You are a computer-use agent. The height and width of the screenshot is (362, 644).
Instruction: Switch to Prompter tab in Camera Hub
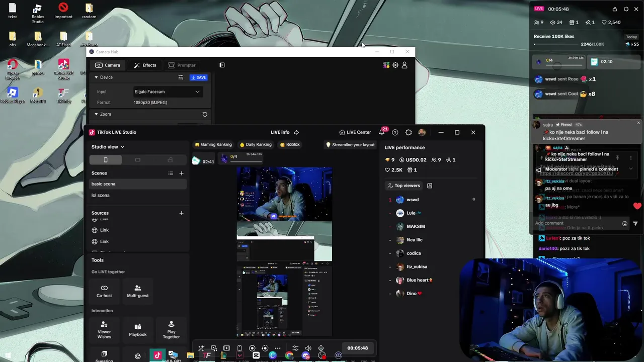pos(182,65)
